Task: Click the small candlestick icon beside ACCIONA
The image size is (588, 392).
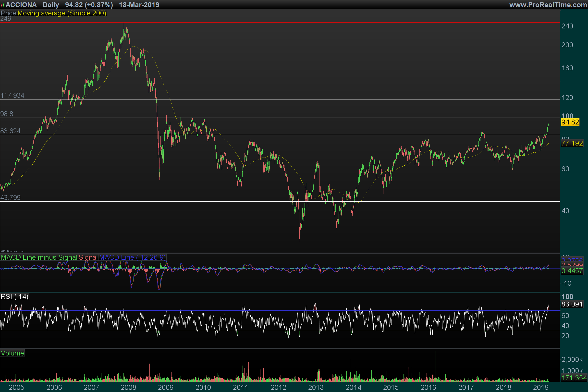Action: [x=2, y=5]
